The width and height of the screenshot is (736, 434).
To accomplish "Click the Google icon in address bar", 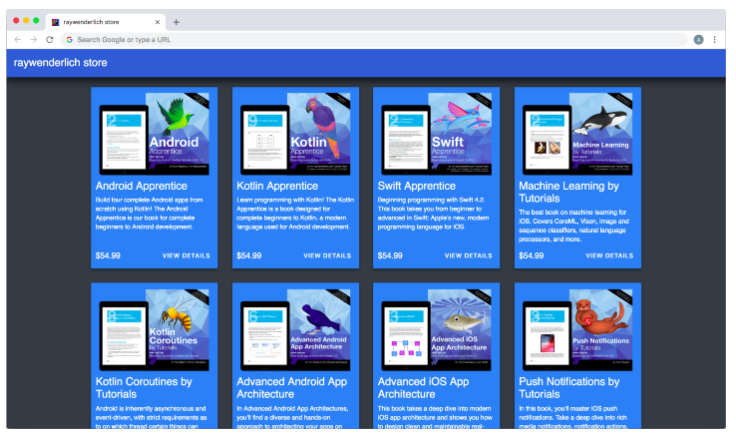I will pyautogui.click(x=69, y=40).
